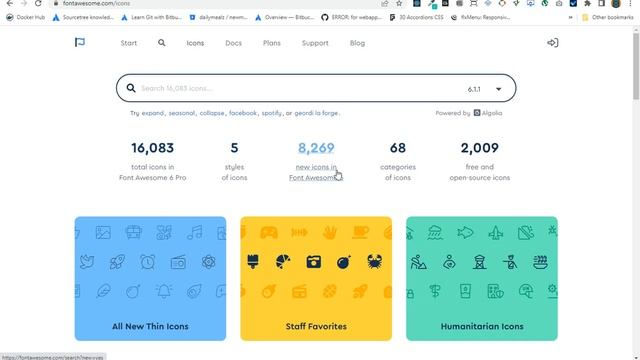
Task: Open the Extensions puzzle-piece icon
Action: [x=587, y=4]
